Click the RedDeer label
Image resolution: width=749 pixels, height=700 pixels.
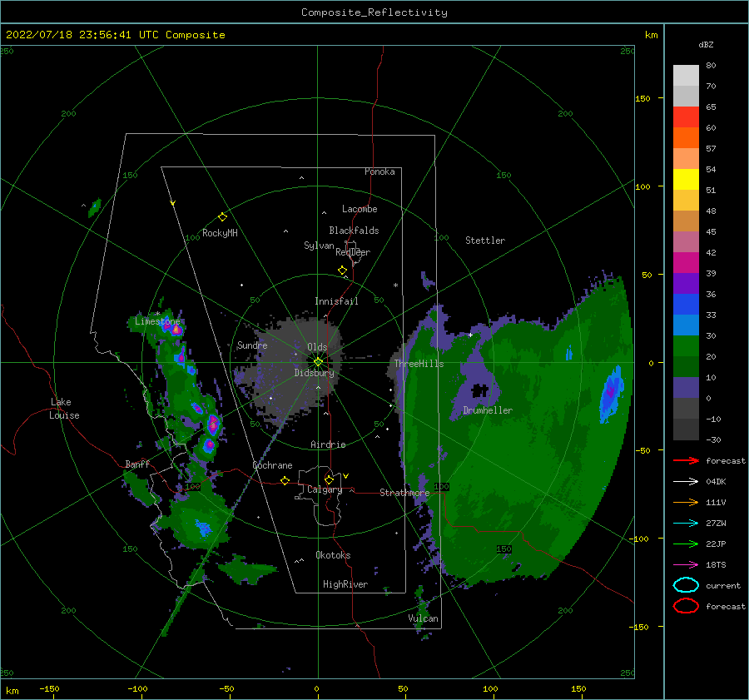353,252
